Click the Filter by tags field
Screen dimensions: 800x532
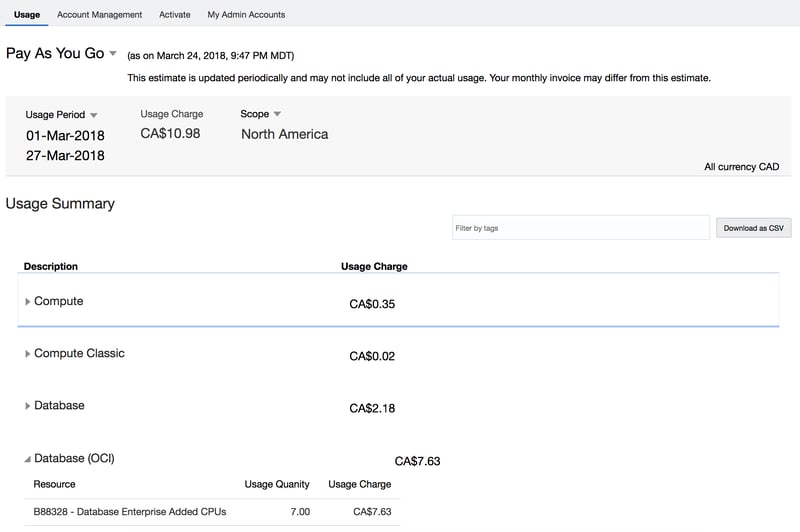pos(580,228)
